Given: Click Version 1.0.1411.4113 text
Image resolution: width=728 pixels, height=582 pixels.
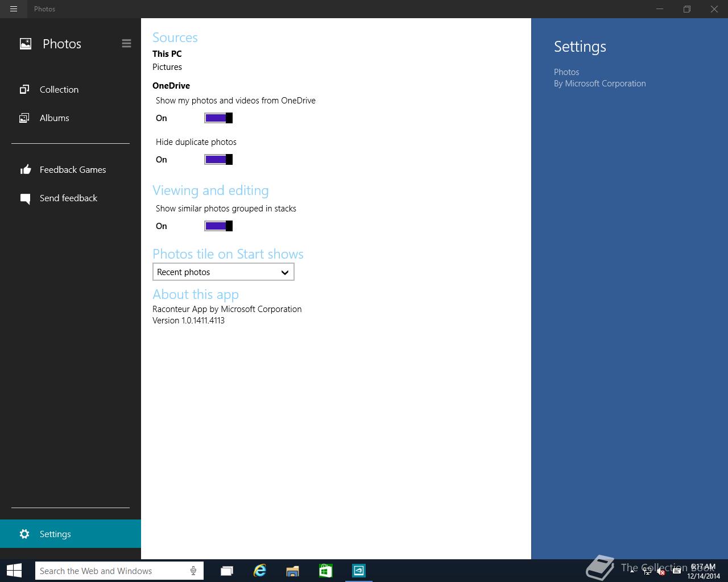Looking at the screenshot, I should pos(188,320).
